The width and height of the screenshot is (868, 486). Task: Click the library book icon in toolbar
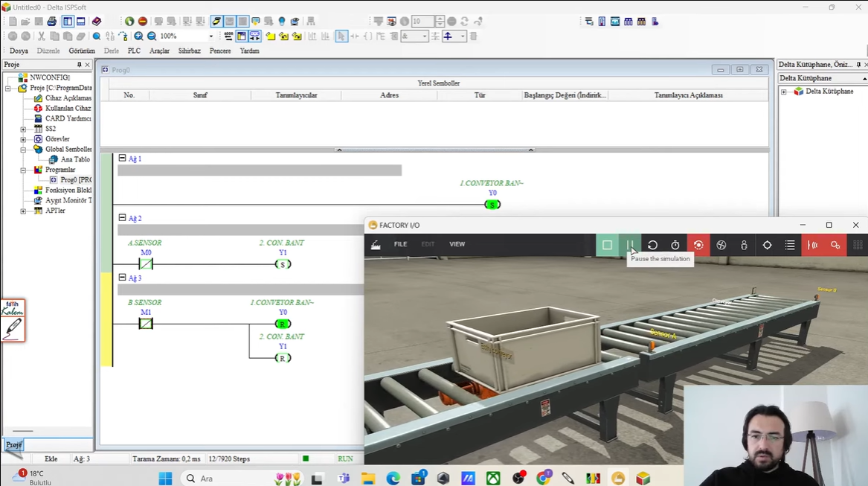tap(97, 22)
